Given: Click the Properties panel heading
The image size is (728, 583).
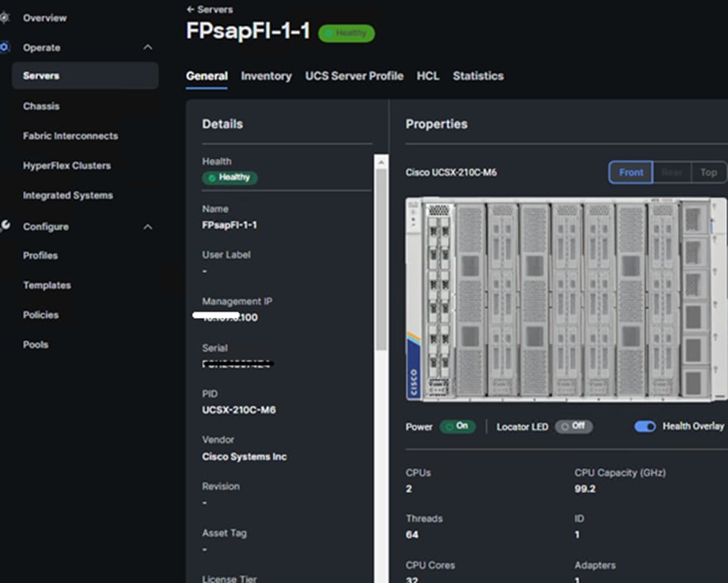Looking at the screenshot, I should [x=436, y=124].
